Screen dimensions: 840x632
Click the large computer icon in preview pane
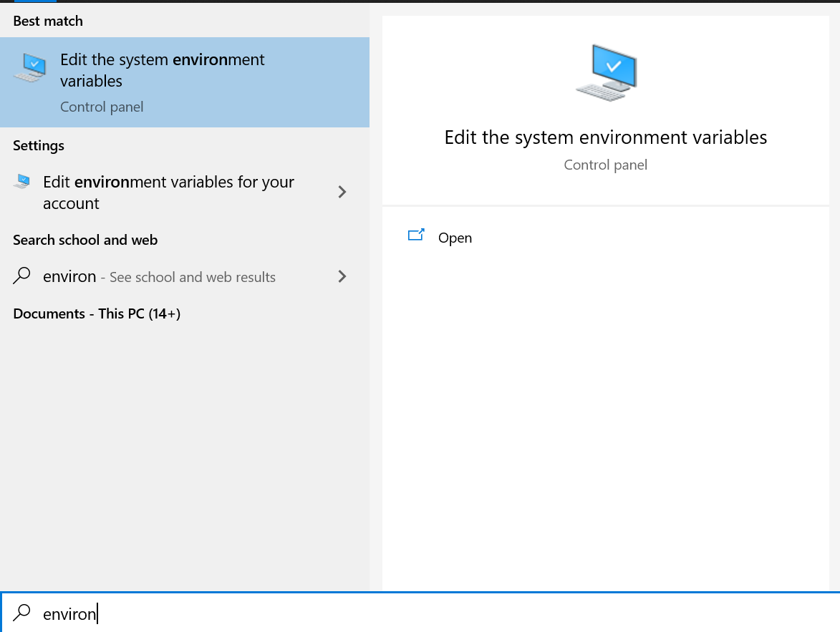click(x=606, y=72)
